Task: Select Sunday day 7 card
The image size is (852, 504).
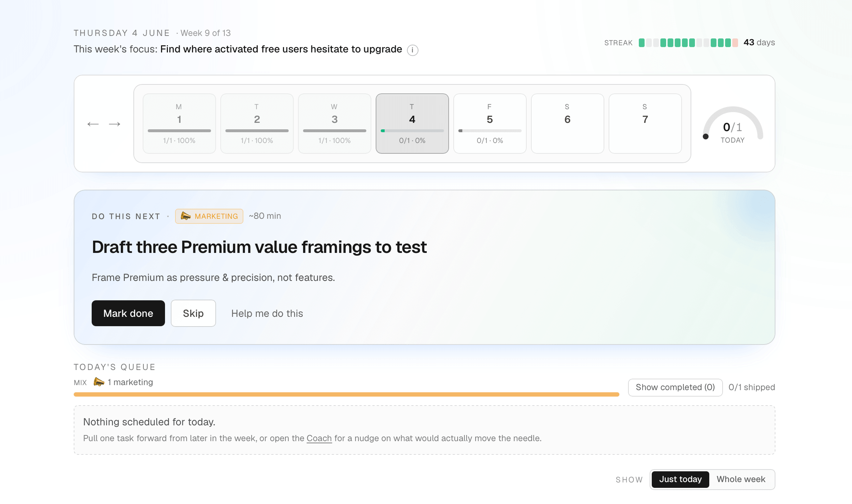Action: click(645, 124)
